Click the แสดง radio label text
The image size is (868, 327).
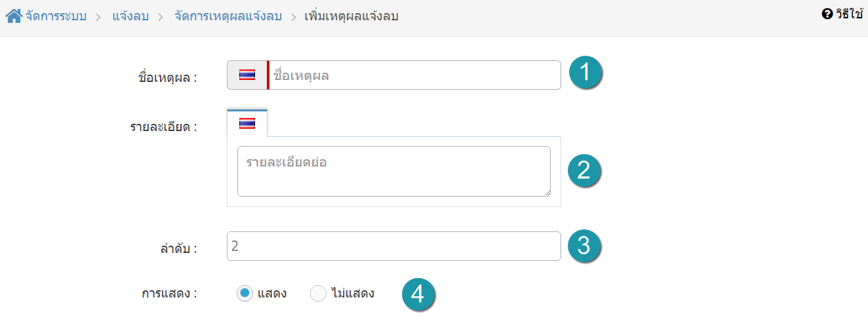(272, 293)
